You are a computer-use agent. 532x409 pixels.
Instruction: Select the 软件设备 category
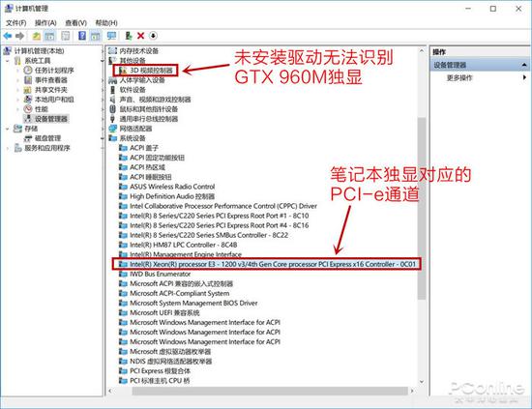pos(133,90)
